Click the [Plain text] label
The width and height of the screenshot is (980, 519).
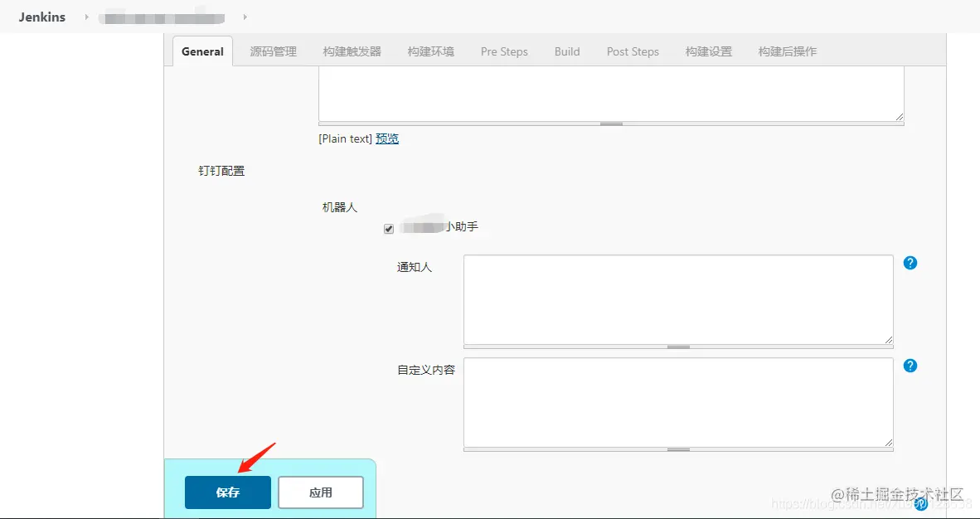click(x=345, y=138)
